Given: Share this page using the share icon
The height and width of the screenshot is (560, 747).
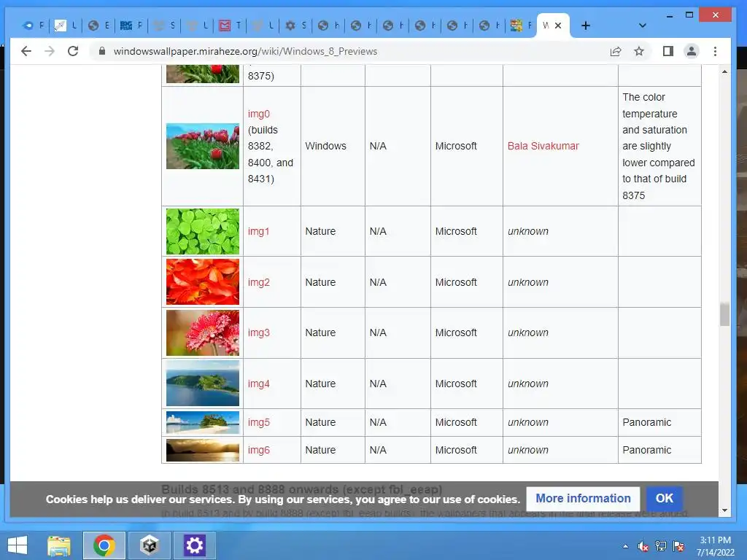Looking at the screenshot, I should point(616,51).
